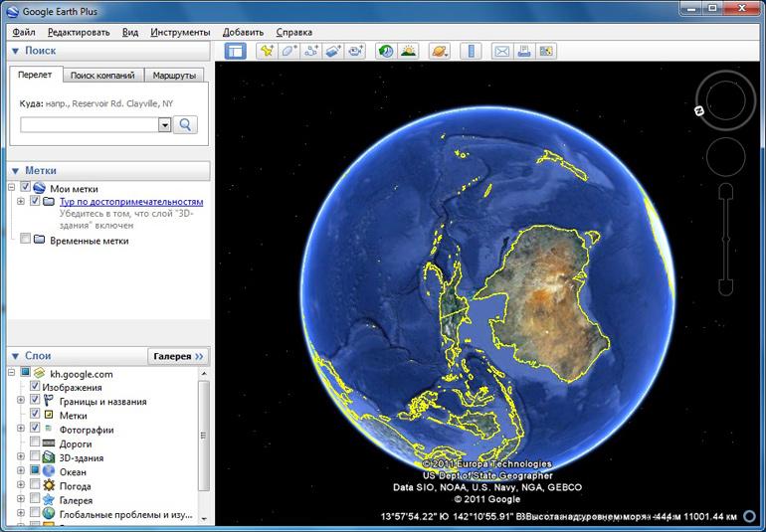
Task: Collapse the Метки panel
Action: 15,171
